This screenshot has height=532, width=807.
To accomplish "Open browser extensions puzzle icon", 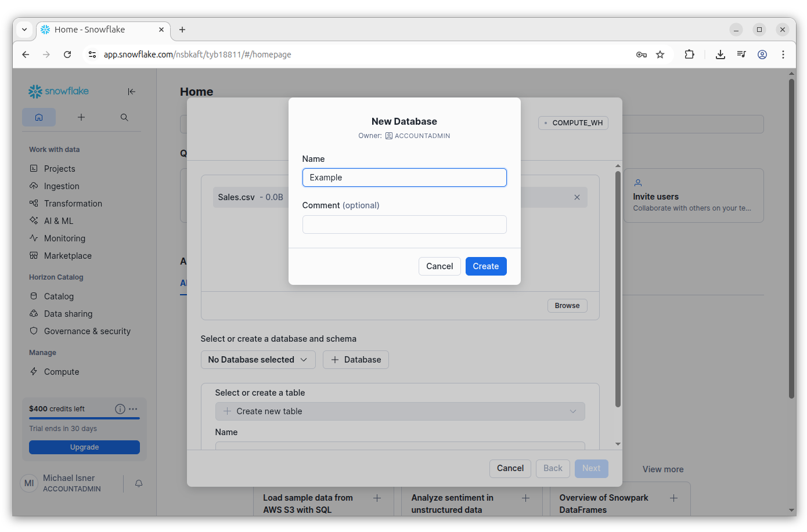I will 689,55.
